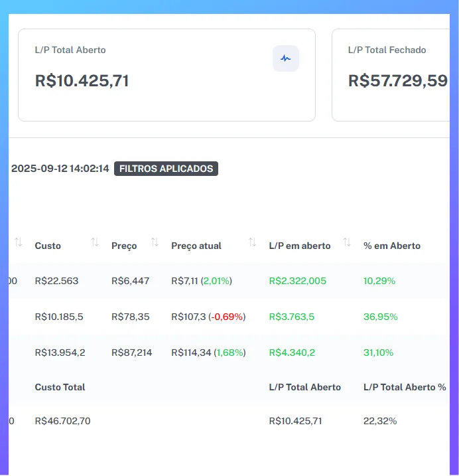Select the Preço atual column header

point(196,246)
